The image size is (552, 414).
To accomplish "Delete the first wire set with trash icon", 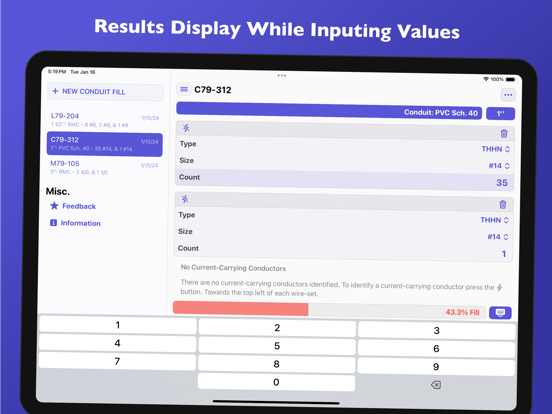I will tap(504, 133).
